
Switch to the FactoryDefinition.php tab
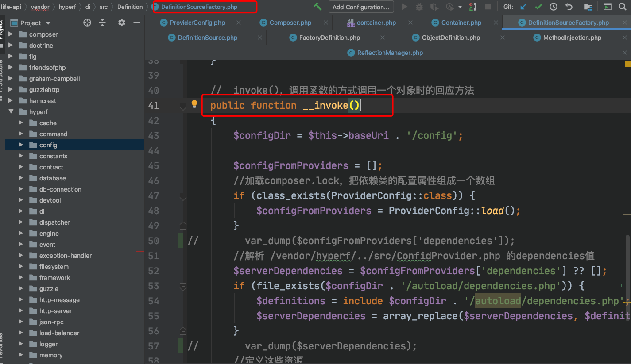pyautogui.click(x=329, y=38)
